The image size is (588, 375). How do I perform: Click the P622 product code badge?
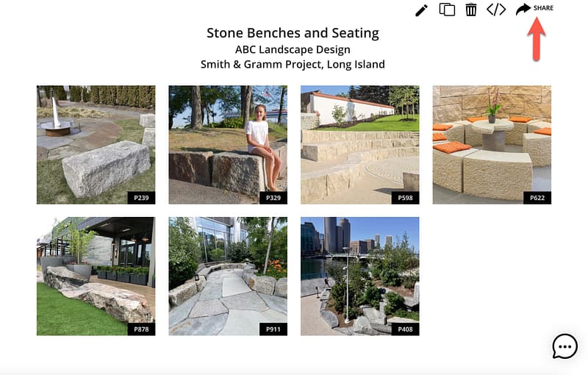(537, 197)
